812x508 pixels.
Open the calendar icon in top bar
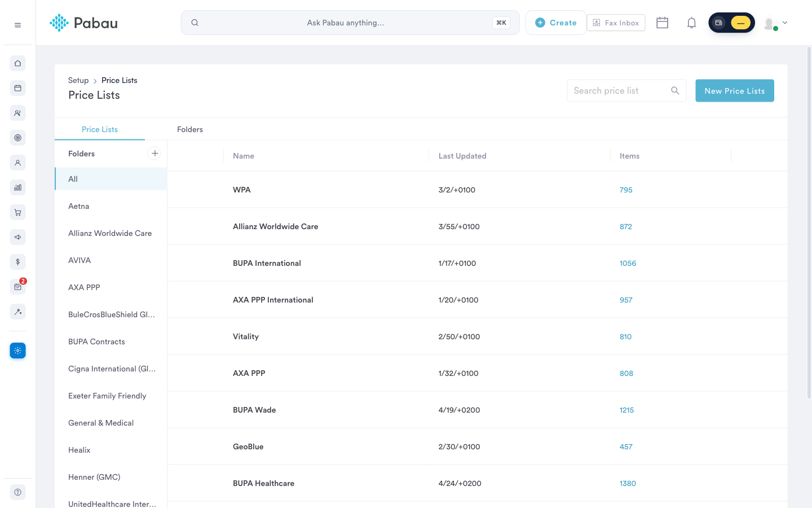coord(663,23)
